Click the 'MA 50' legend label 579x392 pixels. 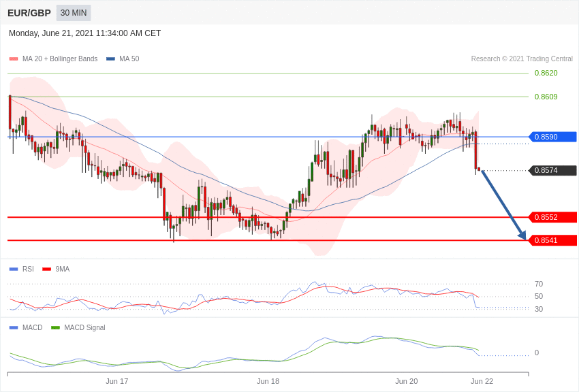(129, 59)
